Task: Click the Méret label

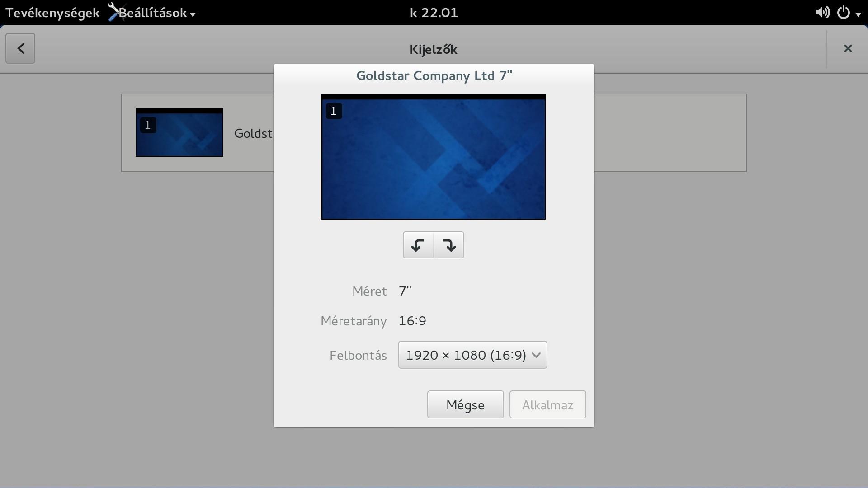Action: [x=369, y=291]
